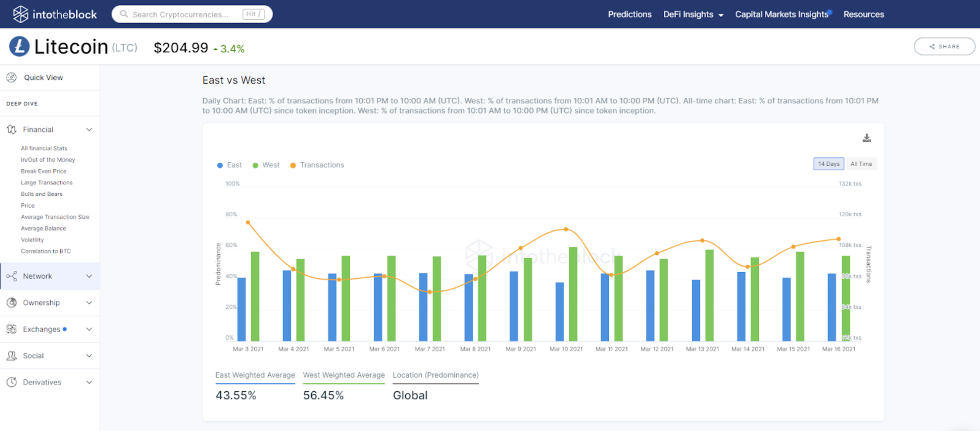The height and width of the screenshot is (432, 980).
Task: Open Price indicator link
Action: point(28,206)
